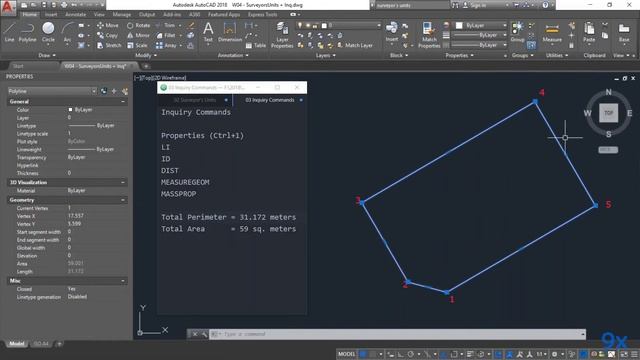Image resolution: width=640 pixels, height=360 pixels.
Task: Open the Insert block tool
Action: click(391, 32)
